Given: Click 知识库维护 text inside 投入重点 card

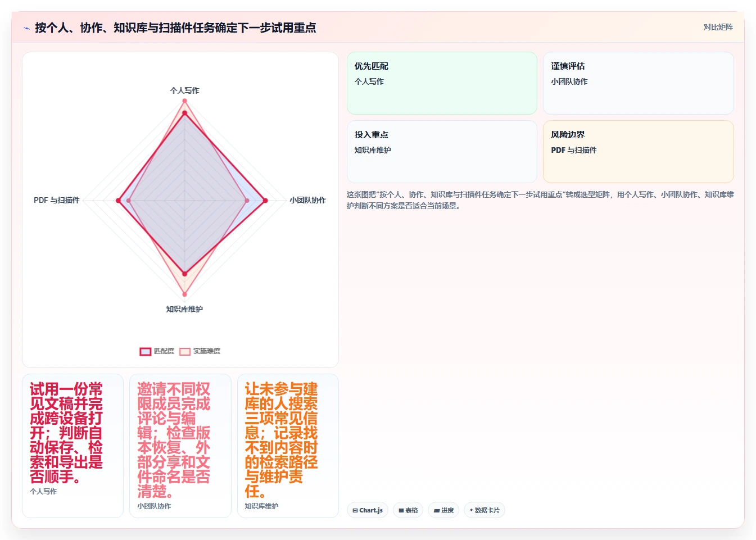Looking at the screenshot, I should click(373, 150).
